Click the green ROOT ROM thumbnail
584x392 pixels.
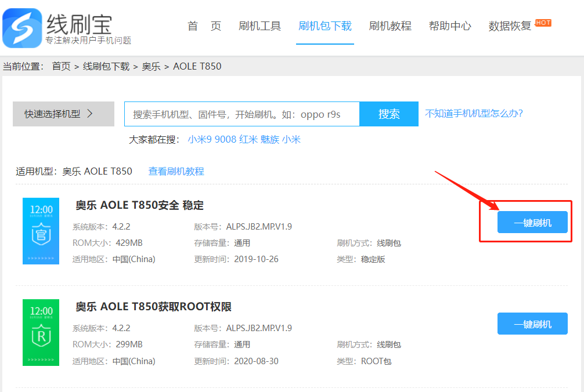[41, 332]
